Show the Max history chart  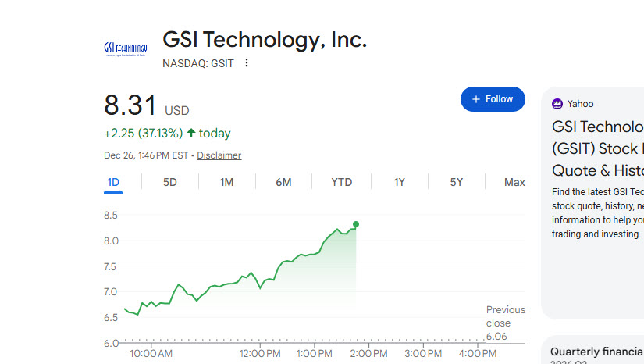click(514, 182)
